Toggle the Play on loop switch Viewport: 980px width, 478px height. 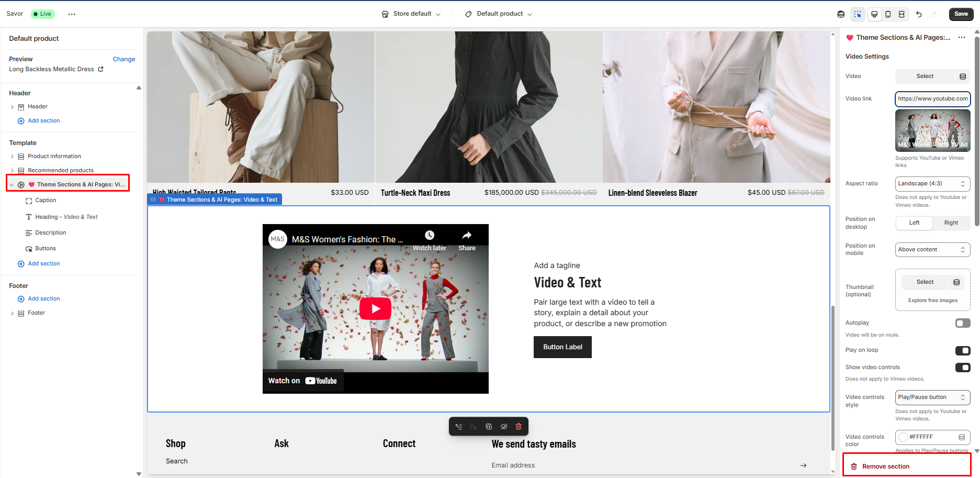pyautogui.click(x=963, y=351)
